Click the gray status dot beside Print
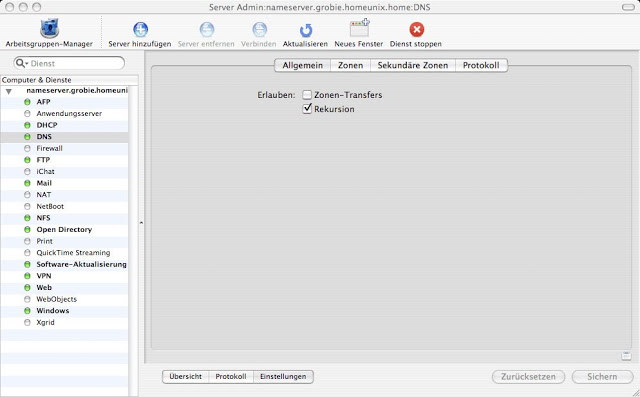 [27, 241]
